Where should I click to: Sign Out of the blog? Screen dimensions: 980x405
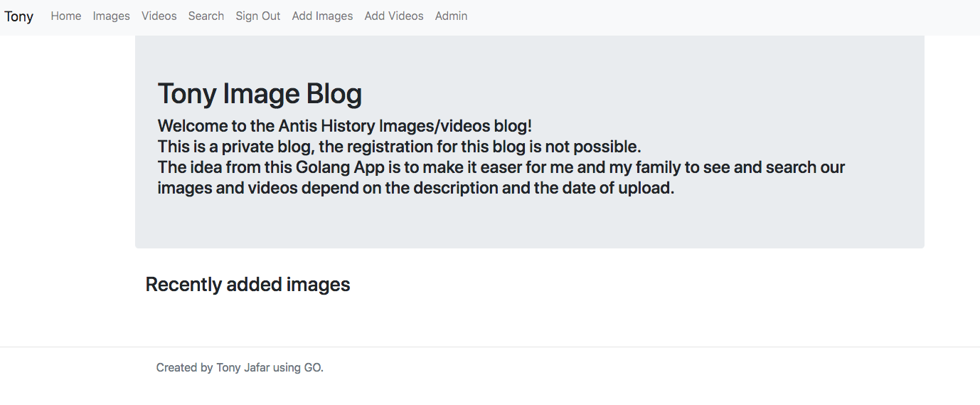tap(257, 16)
